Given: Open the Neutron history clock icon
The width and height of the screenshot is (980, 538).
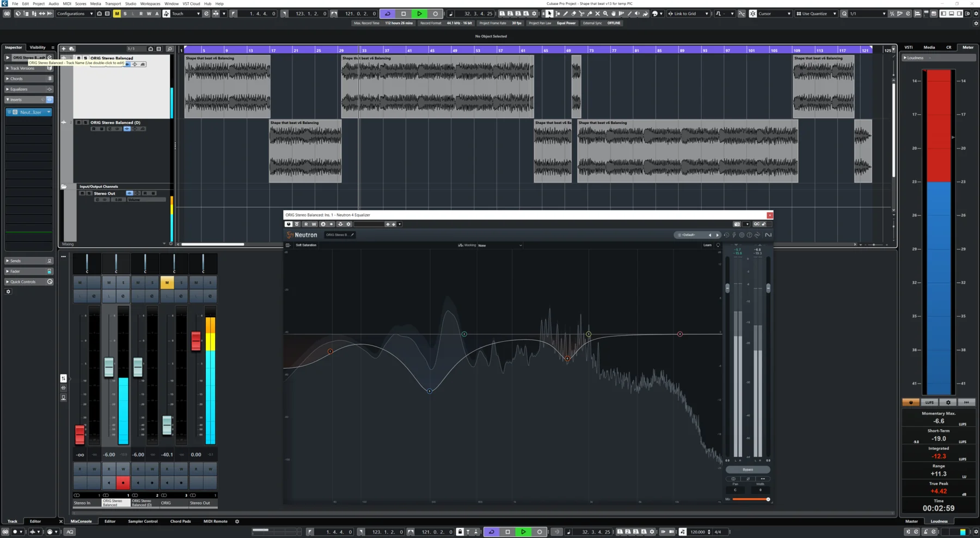Looking at the screenshot, I should [x=726, y=235].
